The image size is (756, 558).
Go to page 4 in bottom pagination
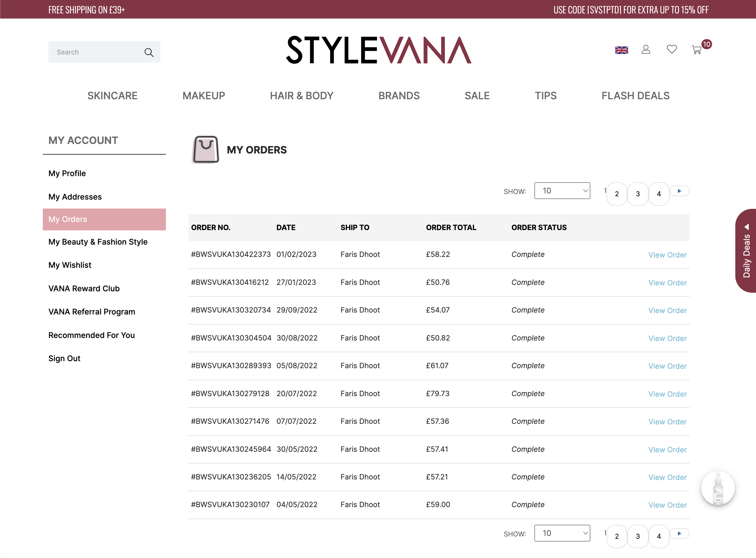click(659, 536)
